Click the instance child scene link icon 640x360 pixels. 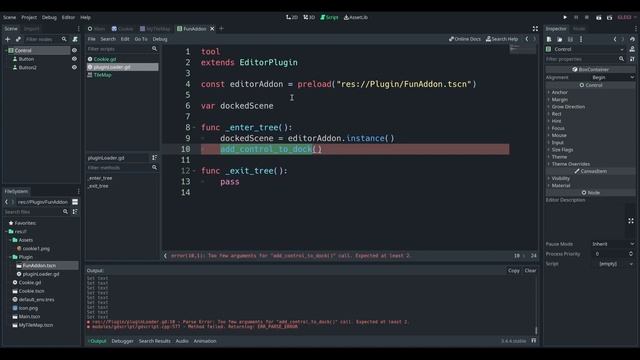[x=18, y=39]
